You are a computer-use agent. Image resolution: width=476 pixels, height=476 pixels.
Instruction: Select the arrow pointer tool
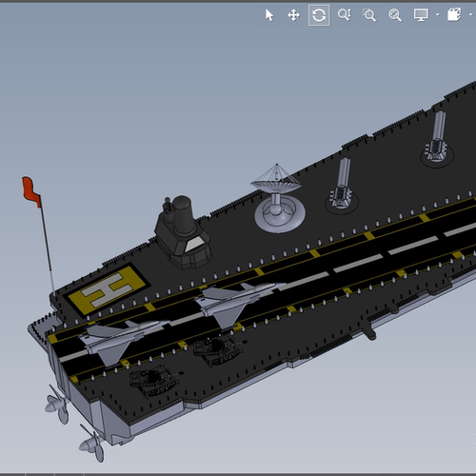tap(269, 15)
